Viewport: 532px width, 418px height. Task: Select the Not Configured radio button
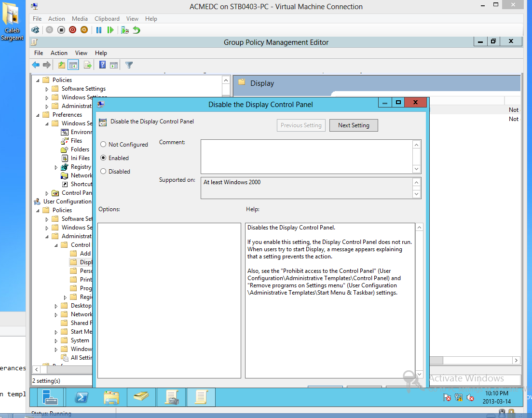[x=104, y=145]
